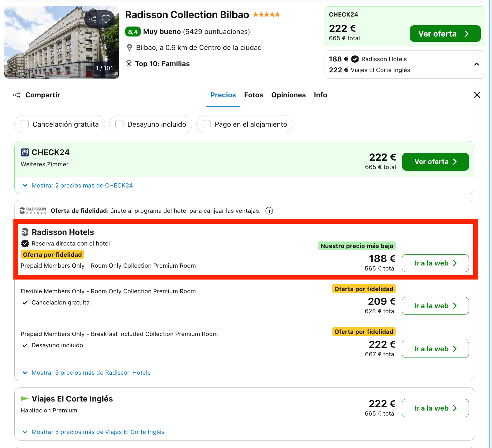Screen dimensions: 492x448
Task: Click the Viajes El Corte Inglés green flag icon
Action: (x=25, y=399)
